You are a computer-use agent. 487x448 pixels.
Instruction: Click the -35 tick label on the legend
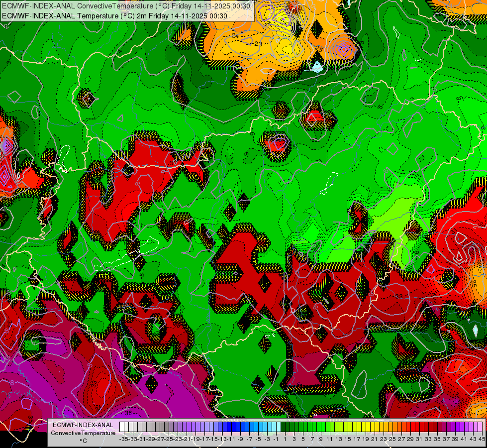click(124, 439)
